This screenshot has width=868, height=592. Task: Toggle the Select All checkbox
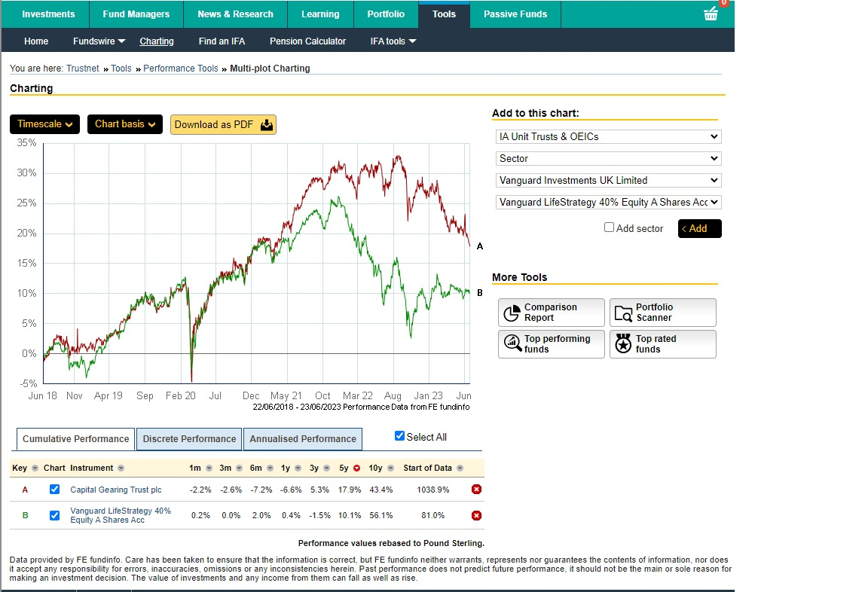pos(399,436)
